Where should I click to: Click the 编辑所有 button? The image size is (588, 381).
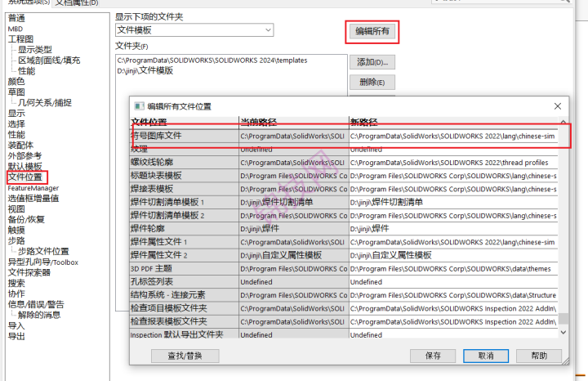point(372,31)
